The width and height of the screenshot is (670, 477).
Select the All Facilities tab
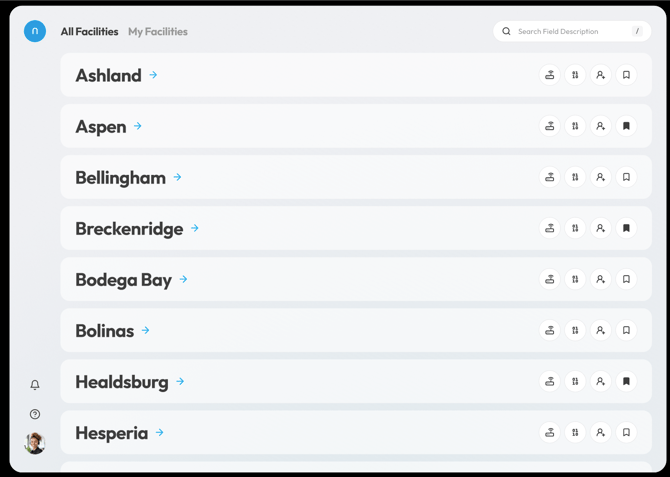pyautogui.click(x=89, y=32)
